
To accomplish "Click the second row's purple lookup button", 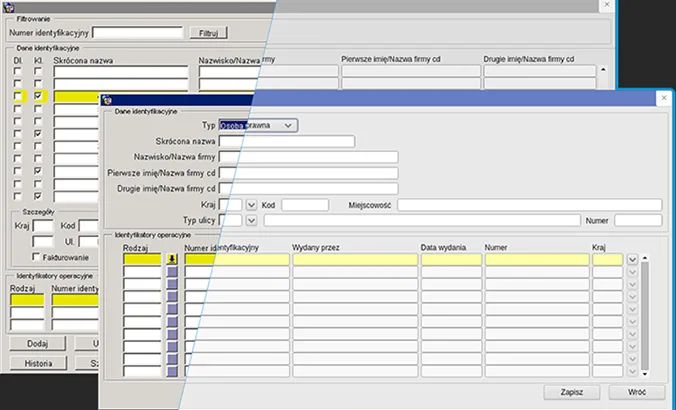I will click(172, 272).
